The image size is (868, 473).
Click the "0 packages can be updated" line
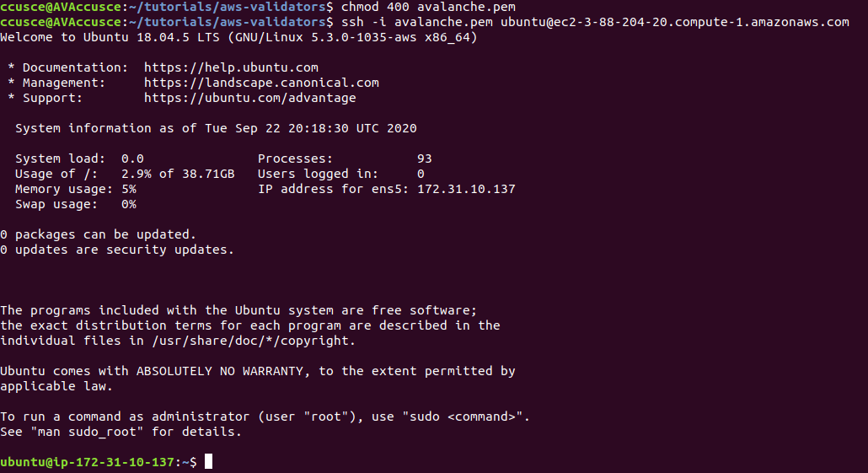[x=98, y=234]
